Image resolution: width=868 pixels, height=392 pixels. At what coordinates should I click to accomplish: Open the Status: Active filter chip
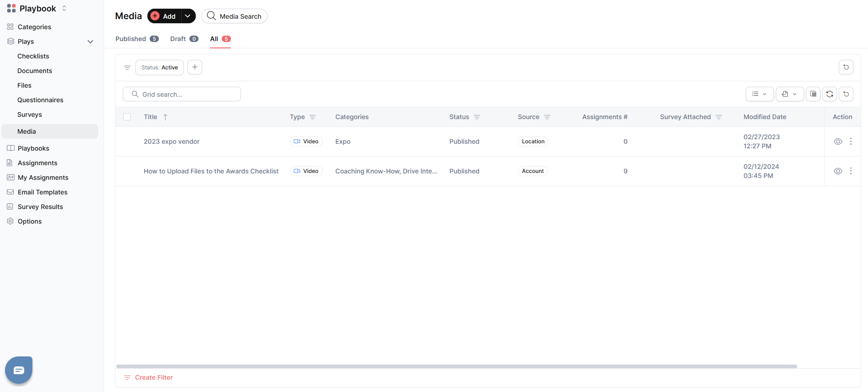point(160,68)
